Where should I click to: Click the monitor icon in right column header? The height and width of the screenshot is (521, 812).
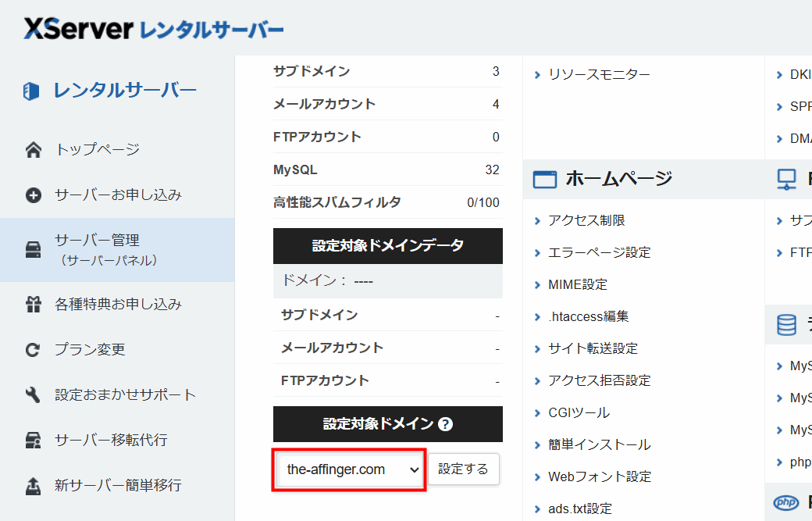coord(787,180)
